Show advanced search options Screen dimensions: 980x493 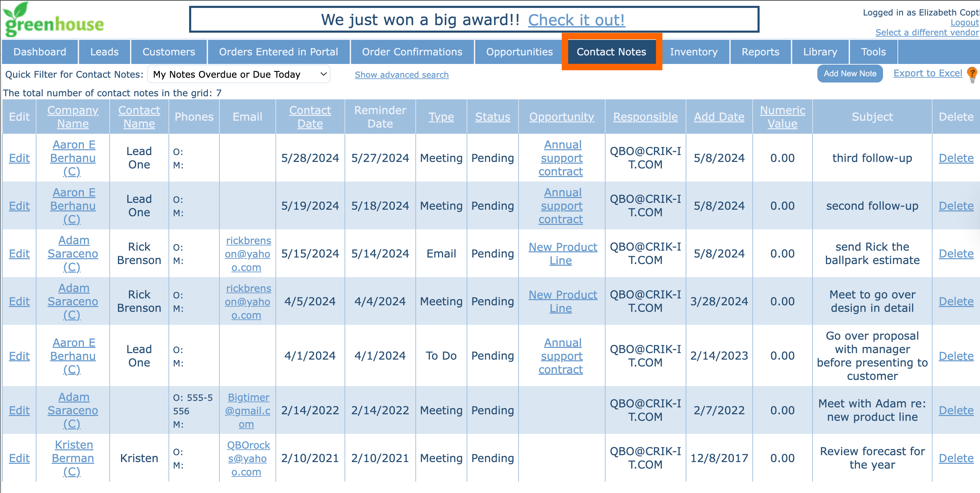(401, 75)
